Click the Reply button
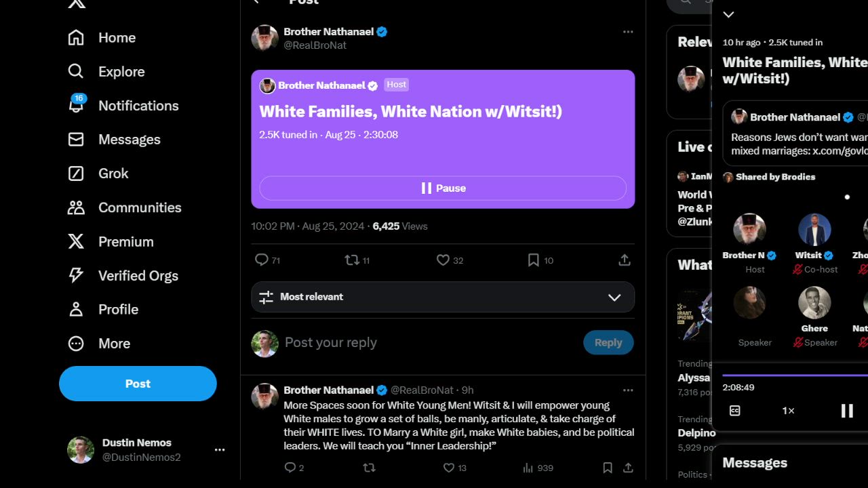The image size is (868, 488). pos(608,342)
